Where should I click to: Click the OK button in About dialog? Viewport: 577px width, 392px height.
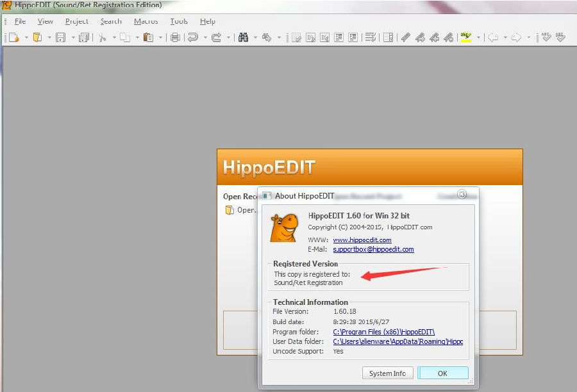pos(442,373)
